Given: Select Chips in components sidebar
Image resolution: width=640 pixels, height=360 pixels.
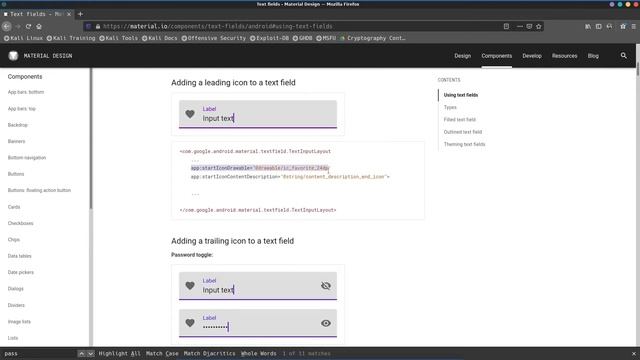Looking at the screenshot, I should (13, 240).
